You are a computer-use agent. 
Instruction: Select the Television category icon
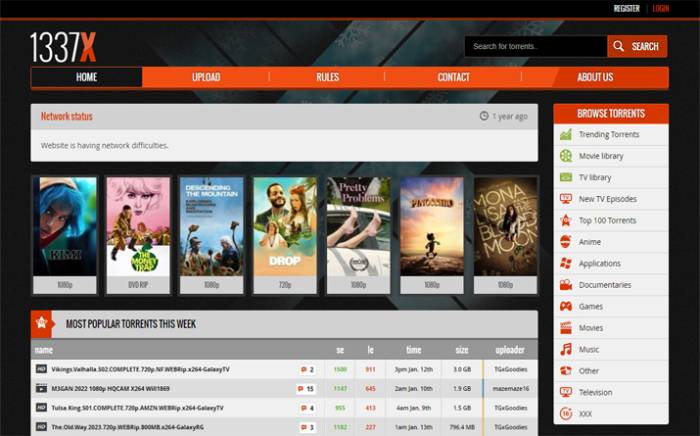566,392
